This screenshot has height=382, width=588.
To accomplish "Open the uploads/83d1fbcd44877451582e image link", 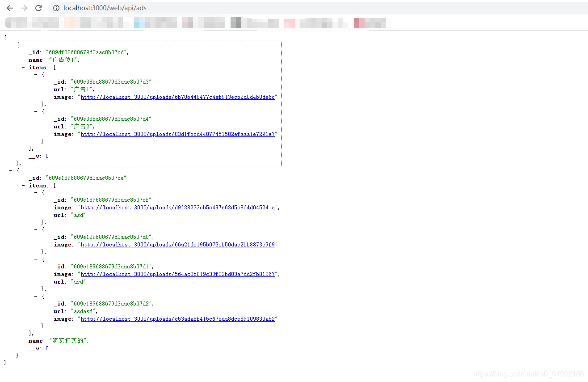I will (x=178, y=134).
